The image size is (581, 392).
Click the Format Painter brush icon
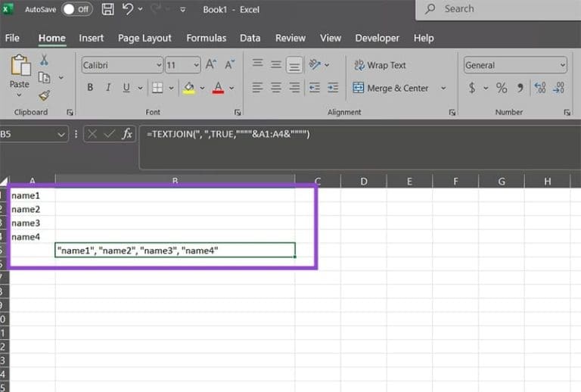click(x=44, y=95)
